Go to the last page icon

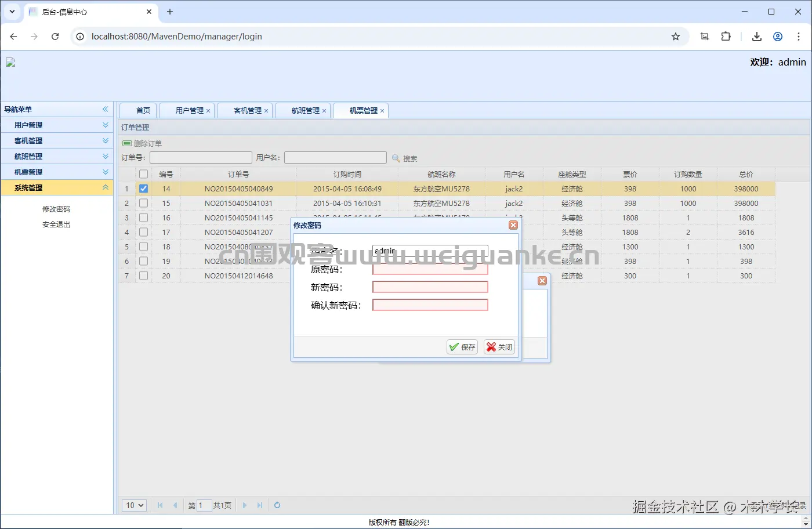coord(260,505)
